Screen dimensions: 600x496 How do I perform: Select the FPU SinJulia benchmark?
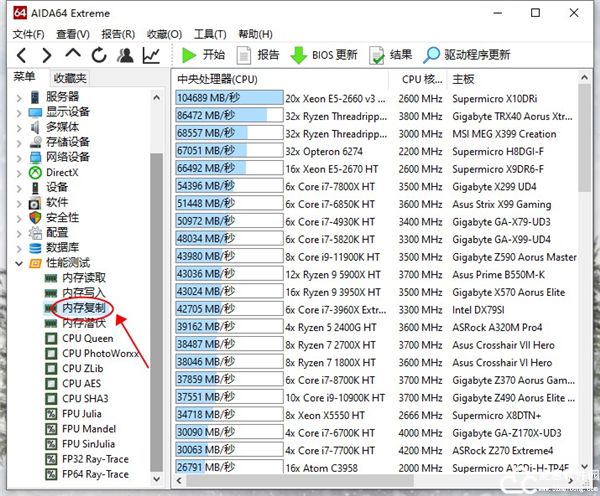click(x=88, y=444)
